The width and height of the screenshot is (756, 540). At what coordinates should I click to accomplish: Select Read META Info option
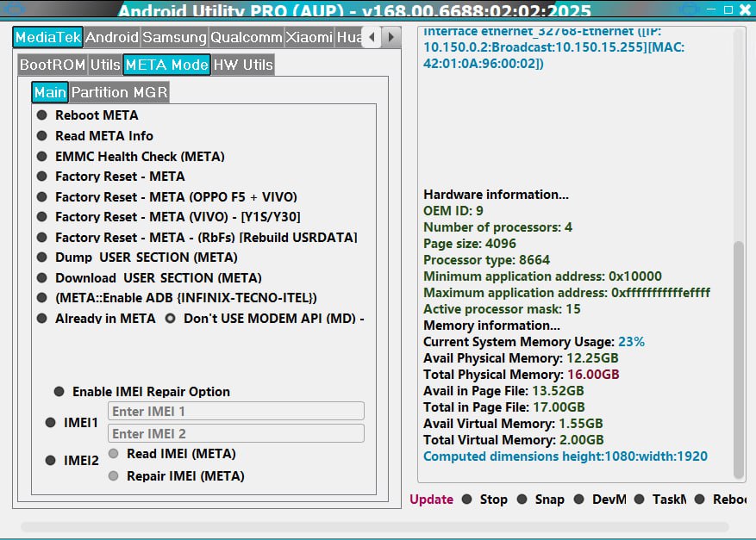click(x=96, y=136)
